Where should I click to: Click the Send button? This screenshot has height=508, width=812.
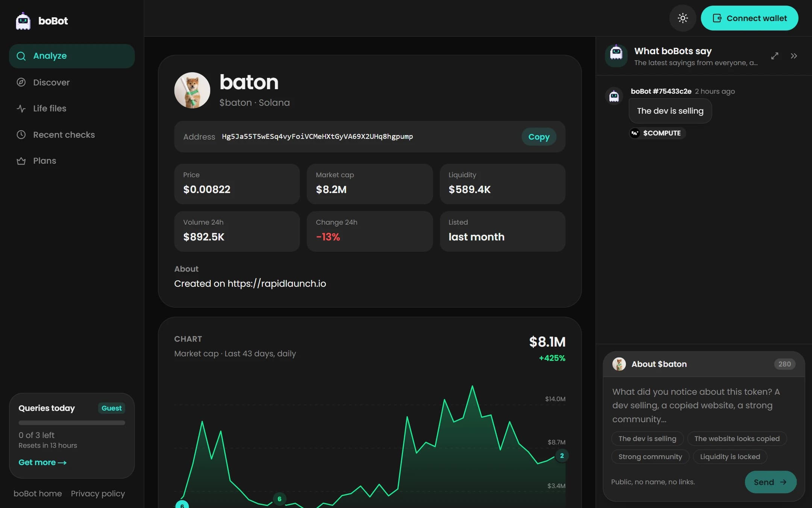click(x=770, y=482)
